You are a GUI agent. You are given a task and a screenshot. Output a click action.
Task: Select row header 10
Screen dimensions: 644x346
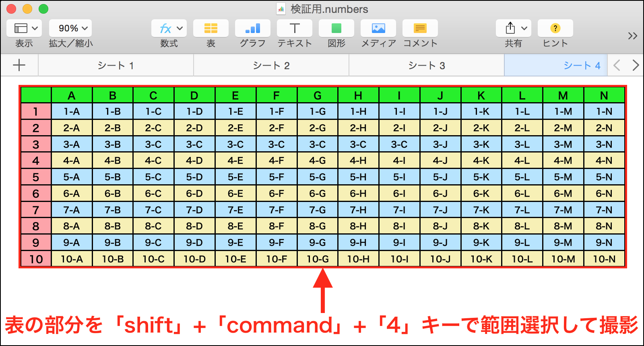tap(36, 259)
